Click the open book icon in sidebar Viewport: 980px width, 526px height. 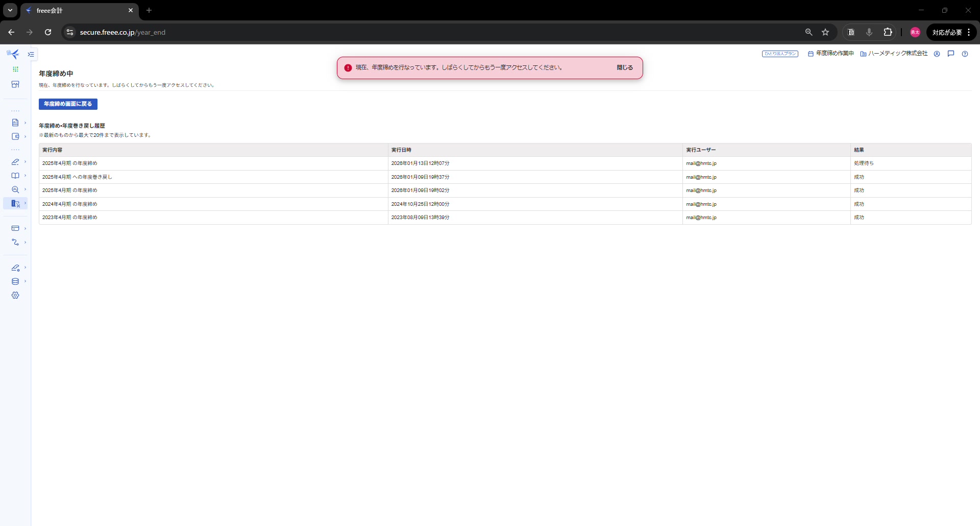(x=15, y=176)
